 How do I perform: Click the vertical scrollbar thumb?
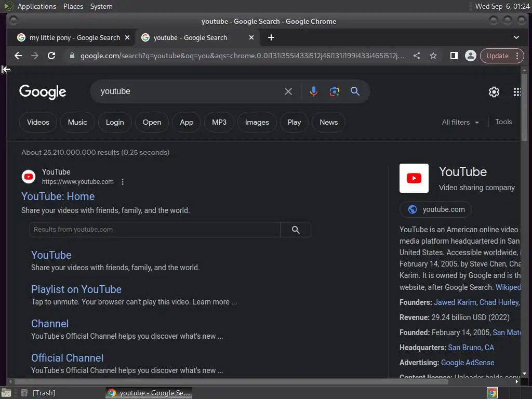(x=525, y=107)
